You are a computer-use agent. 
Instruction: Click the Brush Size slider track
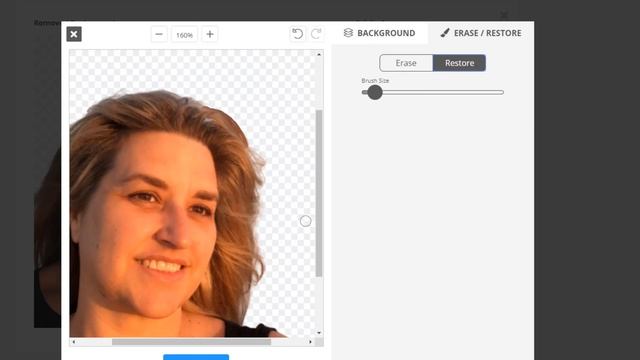pyautogui.click(x=433, y=92)
